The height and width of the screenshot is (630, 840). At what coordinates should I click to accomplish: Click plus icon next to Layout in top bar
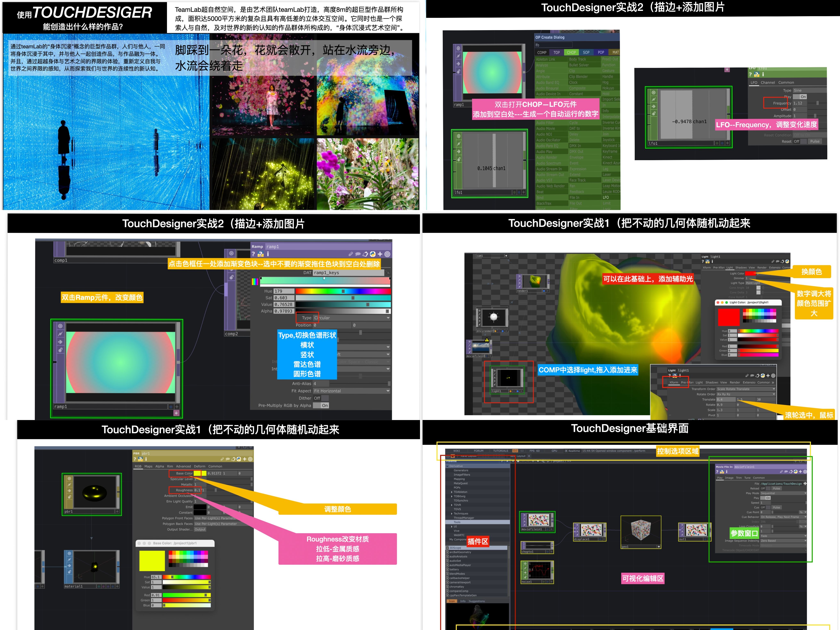pos(529,456)
